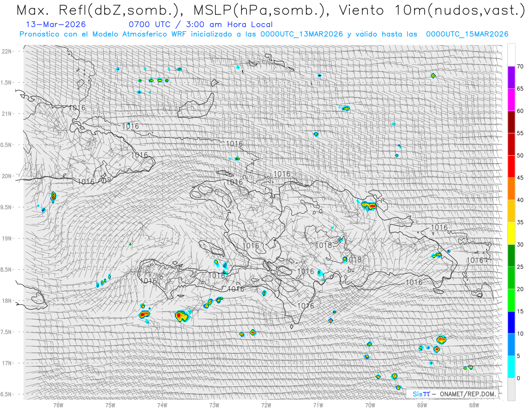This screenshot has height=411, width=532.
Task: Click the '13-Mar-2026' date text
Action: tap(56, 24)
